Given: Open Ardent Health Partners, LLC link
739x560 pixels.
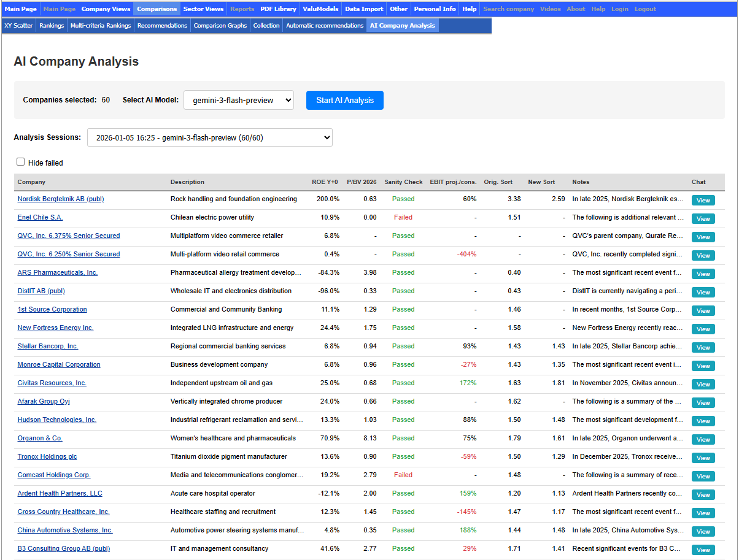Looking at the screenshot, I should coord(60,493).
